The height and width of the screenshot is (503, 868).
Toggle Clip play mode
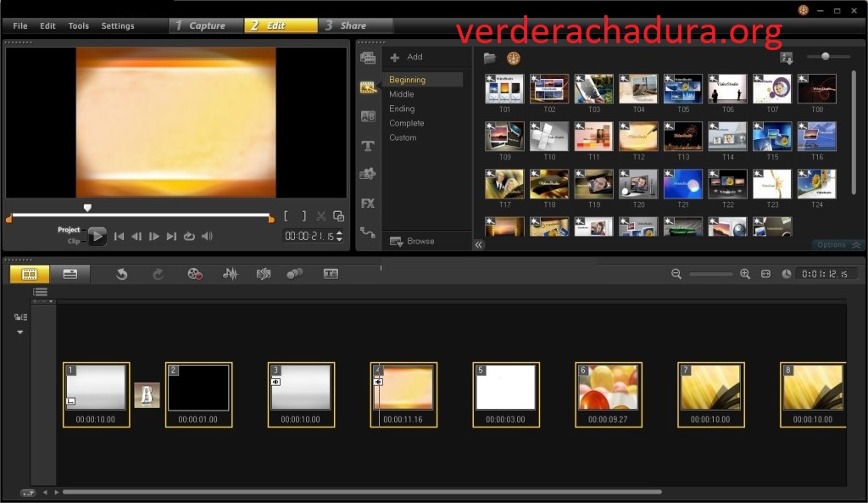[x=74, y=241]
